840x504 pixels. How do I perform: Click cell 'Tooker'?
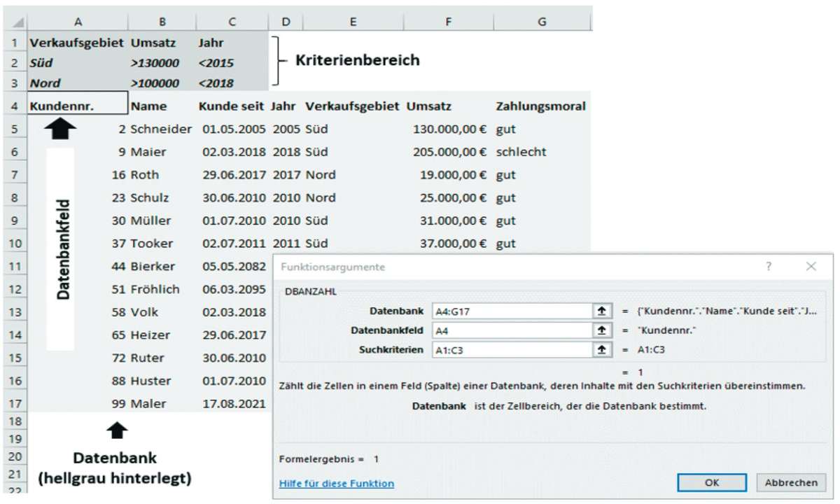coord(162,244)
